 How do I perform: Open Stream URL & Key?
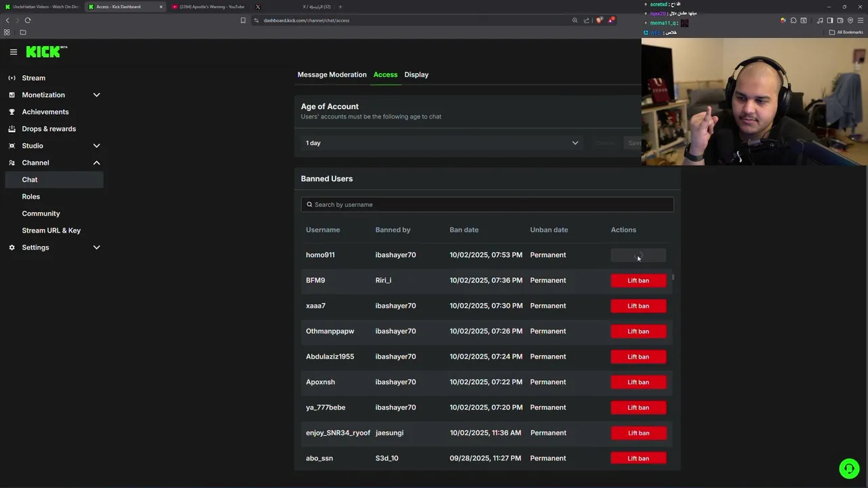[54, 230]
